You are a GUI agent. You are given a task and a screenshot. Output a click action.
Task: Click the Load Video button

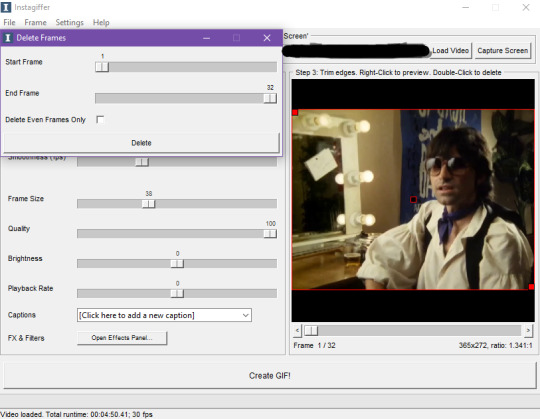coord(450,51)
